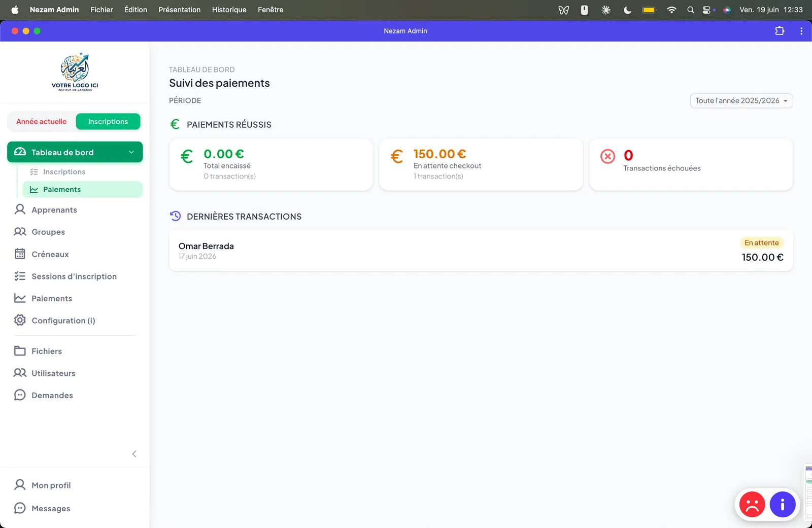The height and width of the screenshot is (528, 812).
Task: Click the extensions puzzle icon in title bar
Action: pos(780,31)
